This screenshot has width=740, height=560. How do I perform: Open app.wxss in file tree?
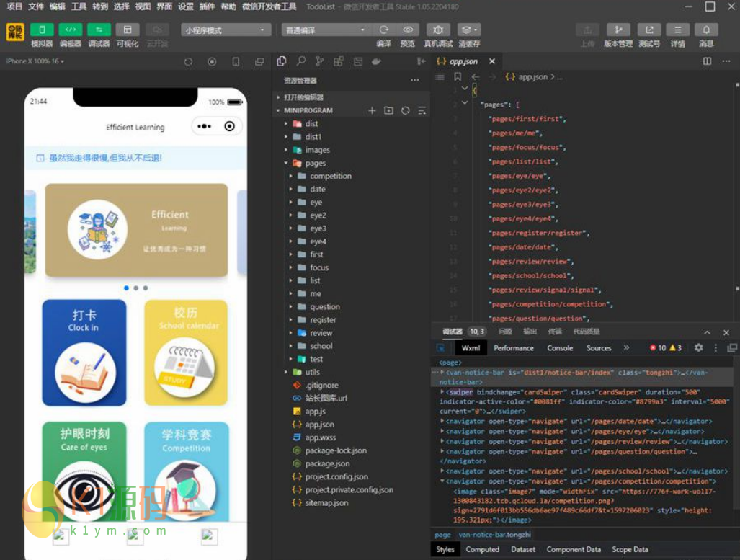(x=320, y=437)
